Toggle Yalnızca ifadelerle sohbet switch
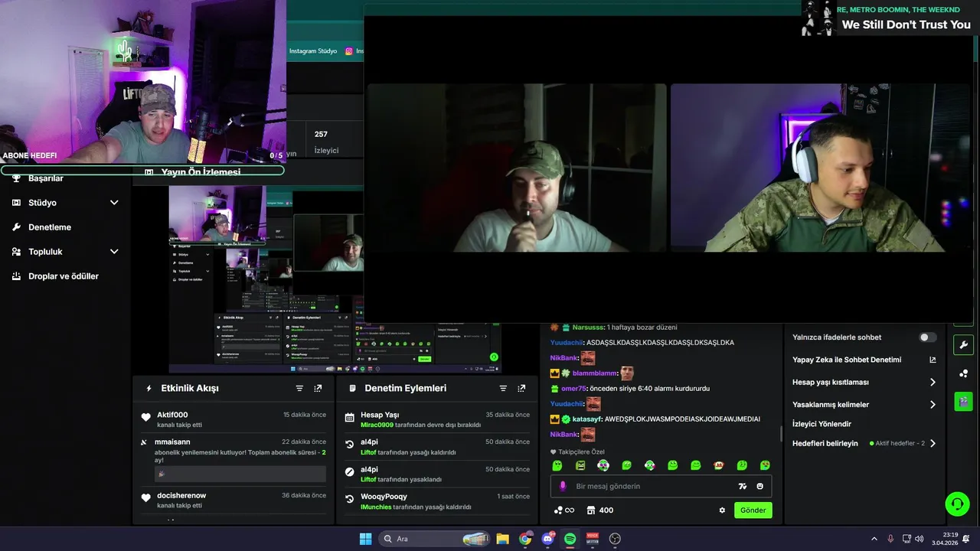The image size is (980, 551). coord(927,337)
